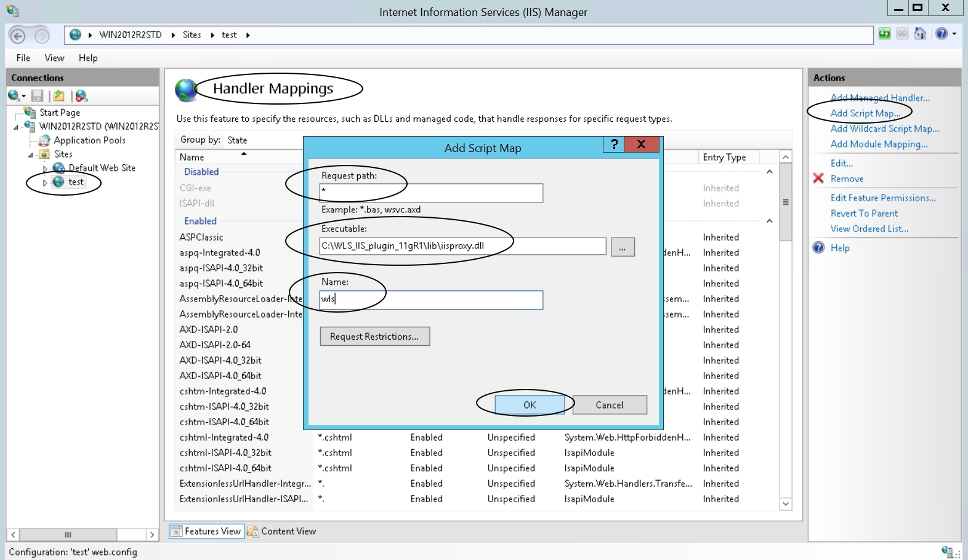Click the Sites breadcrumb in address bar
This screenshot has height=560, width=968.
pyautogui.click(x=192, y=35)
